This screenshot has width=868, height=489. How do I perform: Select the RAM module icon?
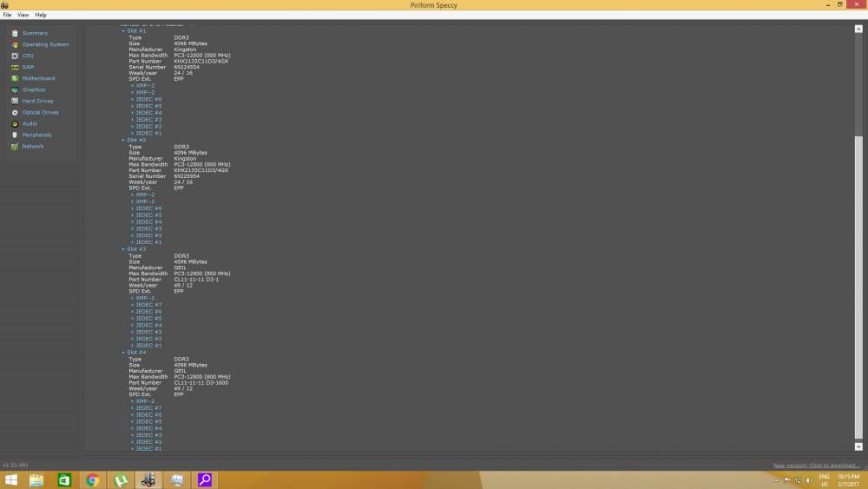click(15, 67)
